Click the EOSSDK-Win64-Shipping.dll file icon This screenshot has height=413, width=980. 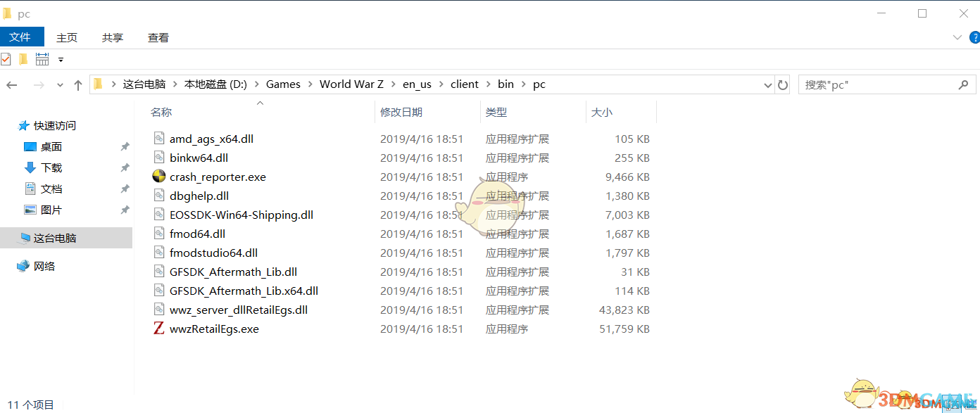tap(159, 215)
